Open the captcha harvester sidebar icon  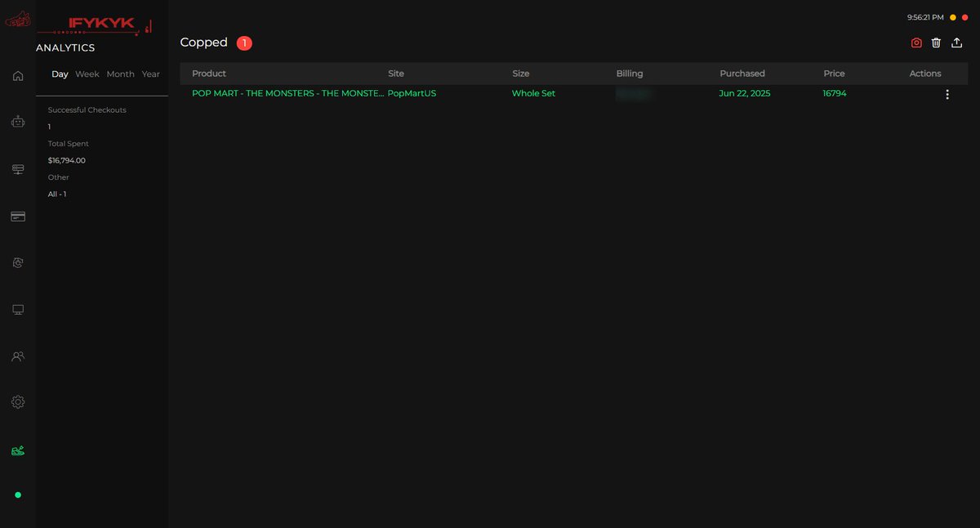click(x=18, y=263)
